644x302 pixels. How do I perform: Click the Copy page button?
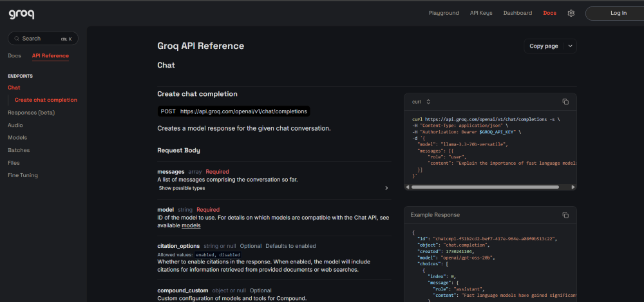(x=544, y=46)
